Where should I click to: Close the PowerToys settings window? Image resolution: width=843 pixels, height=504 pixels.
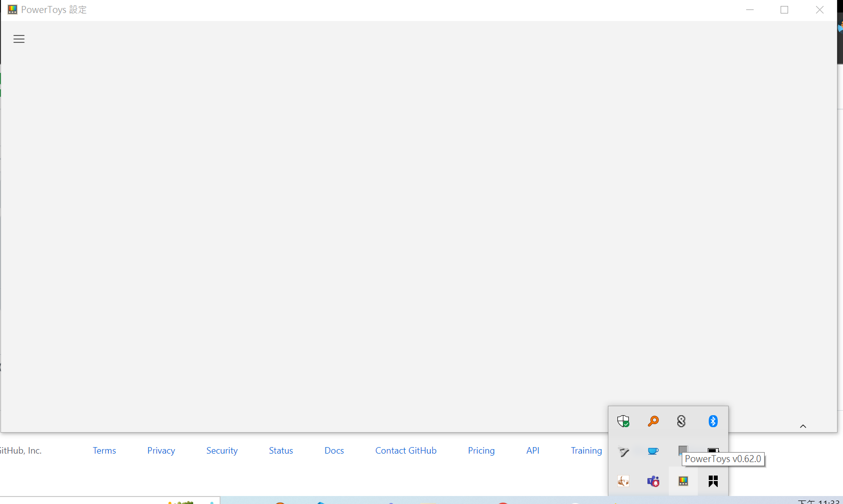[820, 10]
